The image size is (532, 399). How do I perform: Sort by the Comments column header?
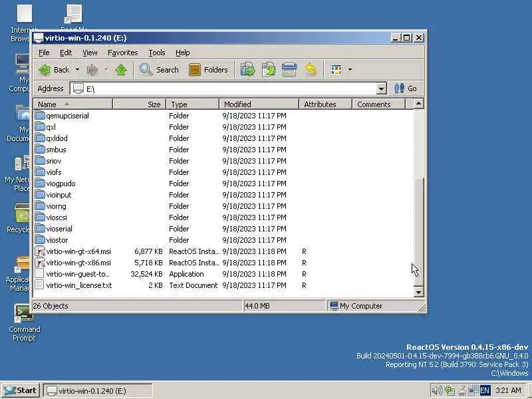pyautogui.click(x=378, y=104)
